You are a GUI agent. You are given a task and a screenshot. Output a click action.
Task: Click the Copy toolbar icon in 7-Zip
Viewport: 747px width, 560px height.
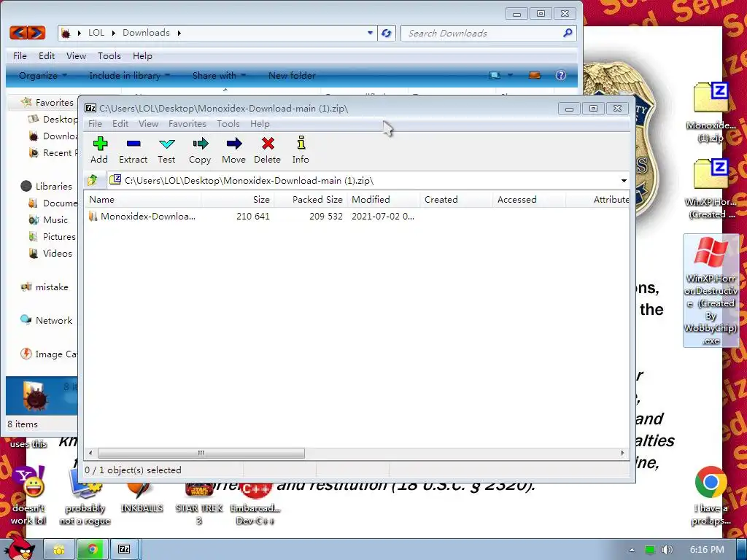pos(200,150)
